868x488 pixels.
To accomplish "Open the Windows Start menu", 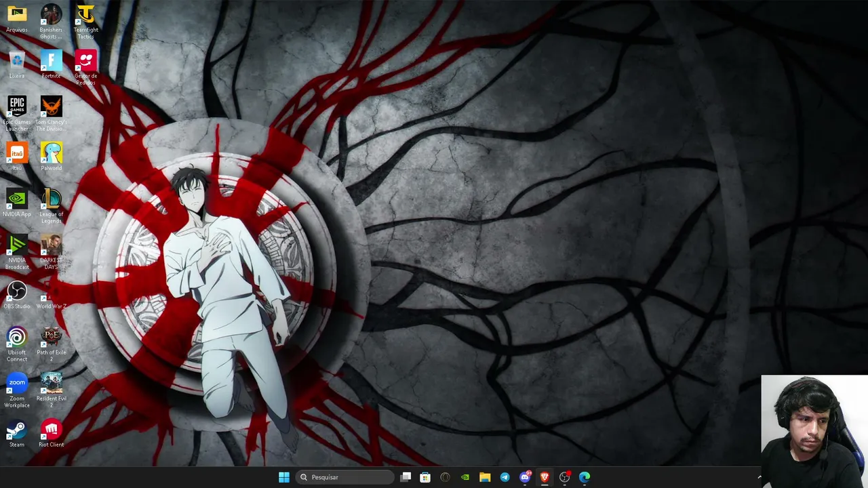I will (x=284, y=477).
